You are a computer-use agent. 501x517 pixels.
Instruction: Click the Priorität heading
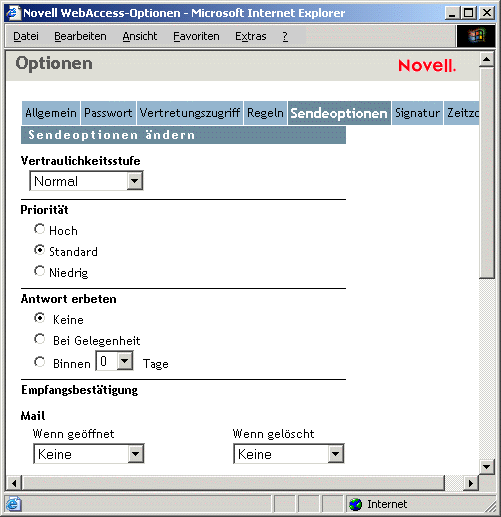(44, 210)
